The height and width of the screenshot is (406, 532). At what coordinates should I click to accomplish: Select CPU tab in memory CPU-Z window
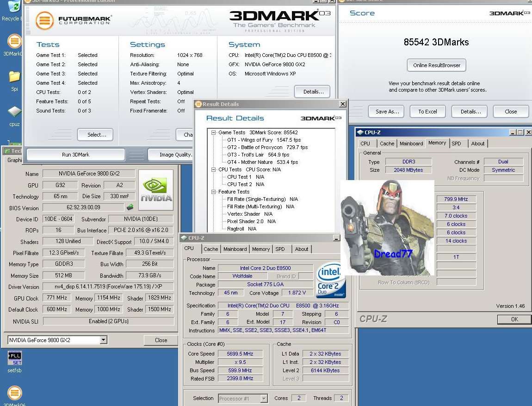click(x=365, y=144)
